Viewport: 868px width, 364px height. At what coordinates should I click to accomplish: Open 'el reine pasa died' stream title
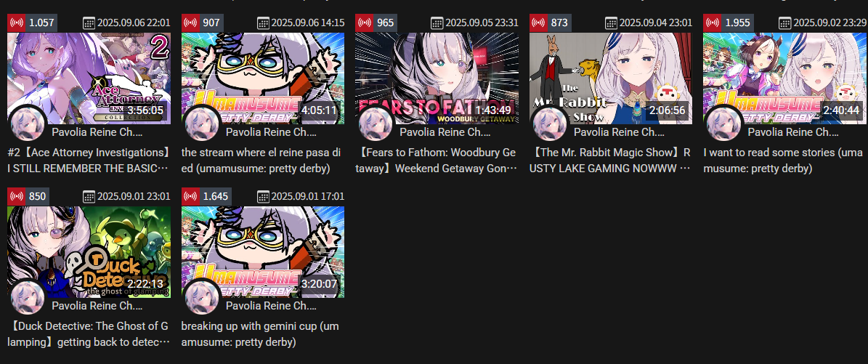click(261, 161)
